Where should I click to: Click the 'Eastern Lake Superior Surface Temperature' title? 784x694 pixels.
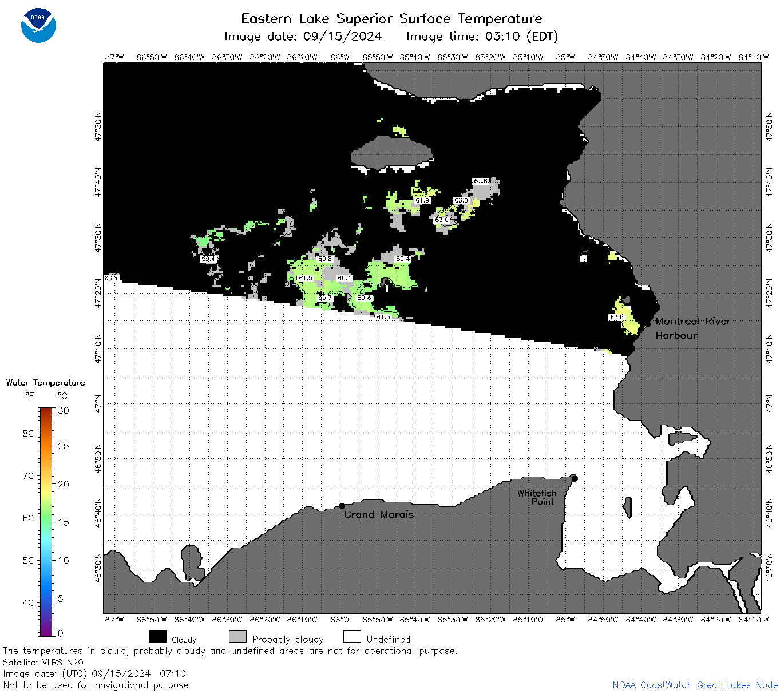pyautogui.click(x=391, y=19)
